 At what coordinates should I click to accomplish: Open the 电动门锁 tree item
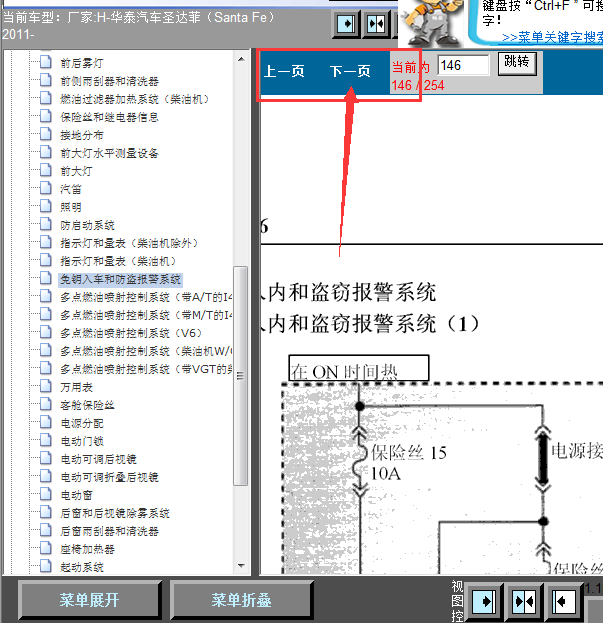[81, 441]
